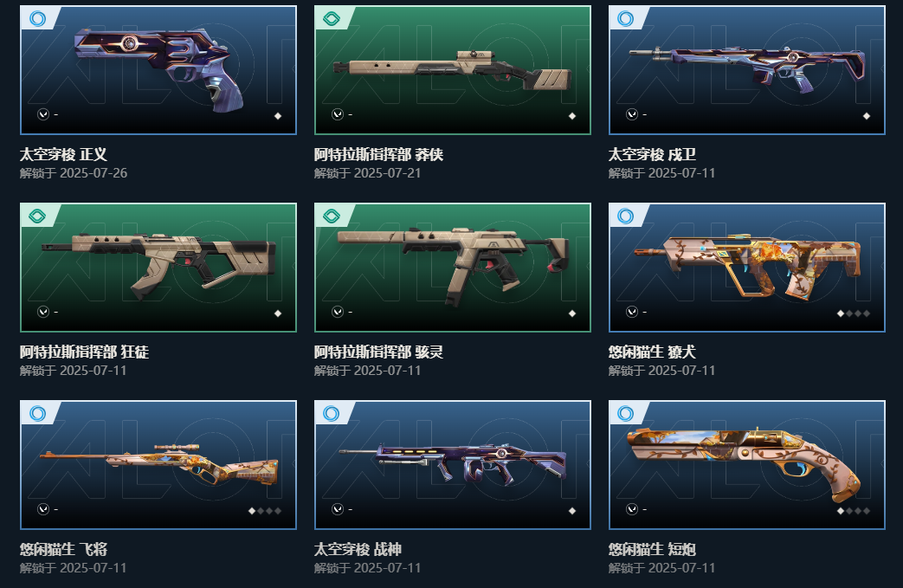Click the green tier badge on 阿特拉斯指挥部 莽侠 card
Screen dimensions: 903x588
pos(332,18)
